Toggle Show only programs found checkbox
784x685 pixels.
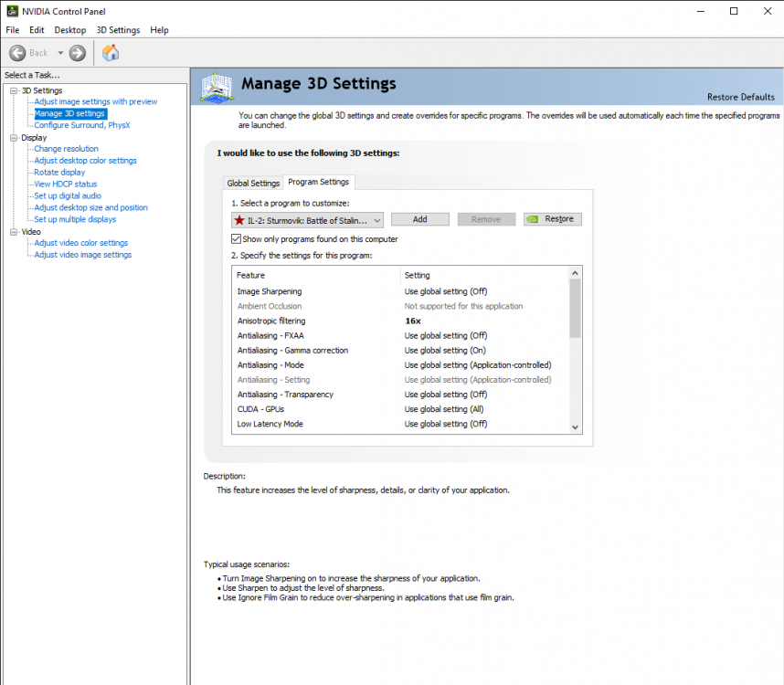tap(237, 238)
